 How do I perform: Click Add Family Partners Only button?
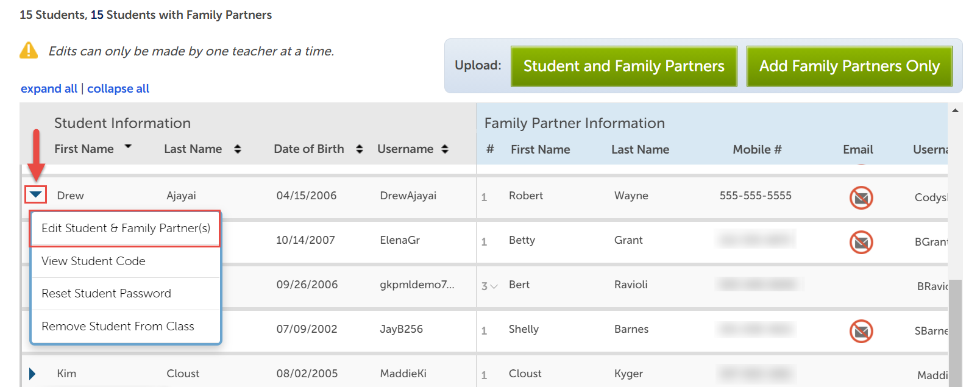[x=849, y=66]
